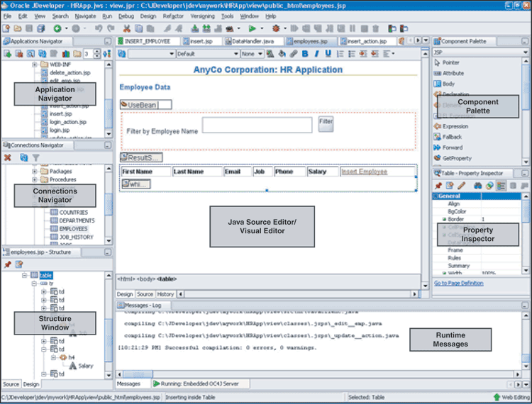Click the green Run arrow icon
This screenshot has width=532, height=404.
pos(252,28)
